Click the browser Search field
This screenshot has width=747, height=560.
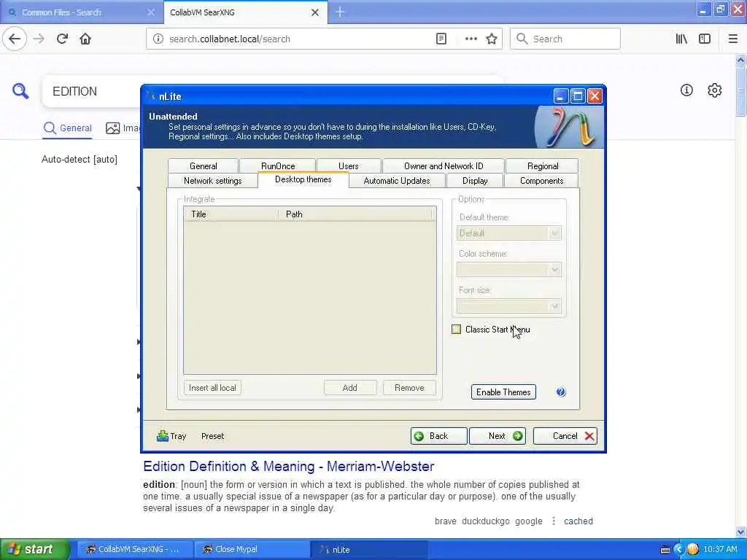point(565,39)
